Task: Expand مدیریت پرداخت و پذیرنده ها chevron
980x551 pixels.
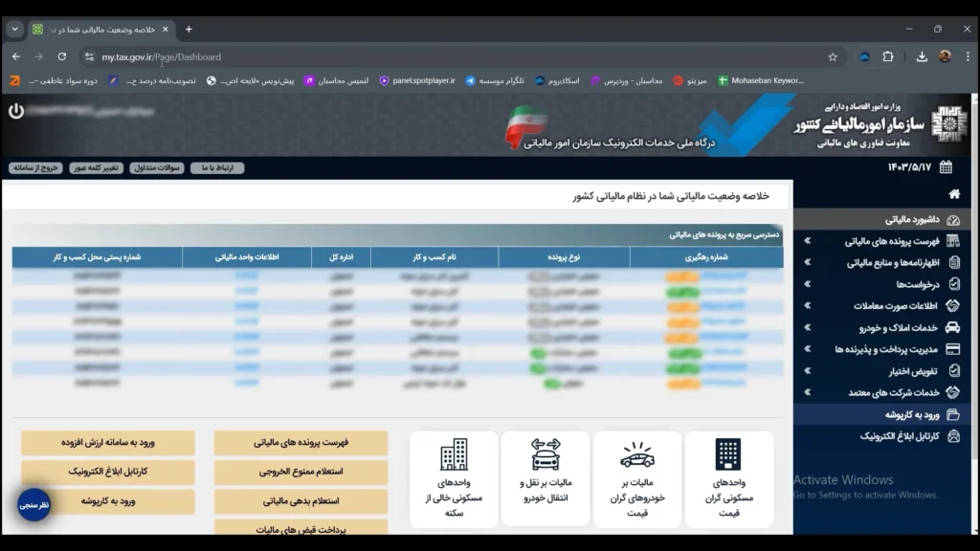Action: click(x=808, y=349)
